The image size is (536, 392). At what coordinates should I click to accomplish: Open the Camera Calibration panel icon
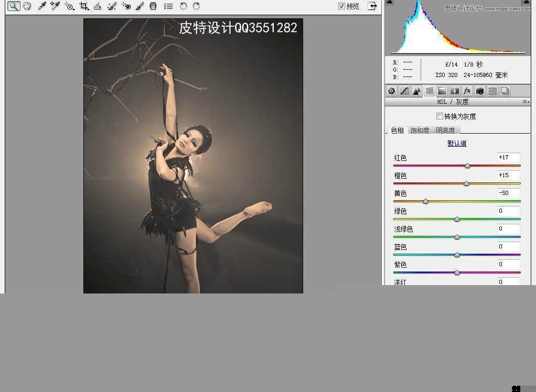(x=479, y=91)
